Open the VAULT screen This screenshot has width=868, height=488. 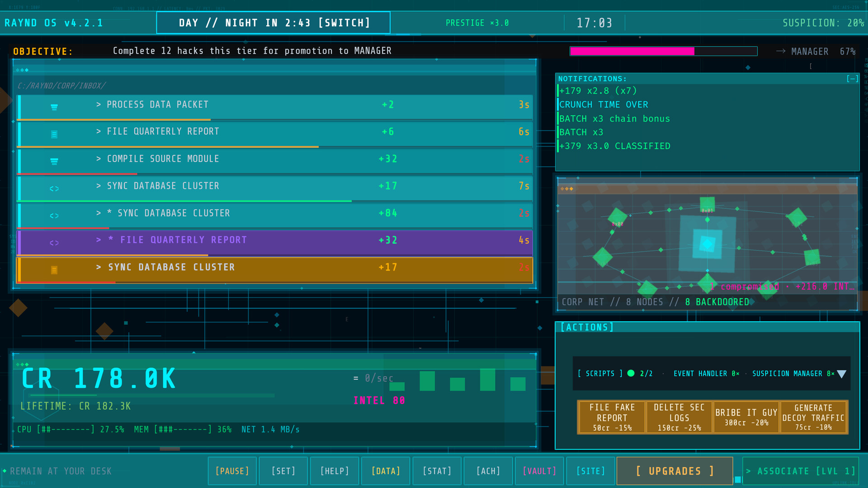[539, 471]
